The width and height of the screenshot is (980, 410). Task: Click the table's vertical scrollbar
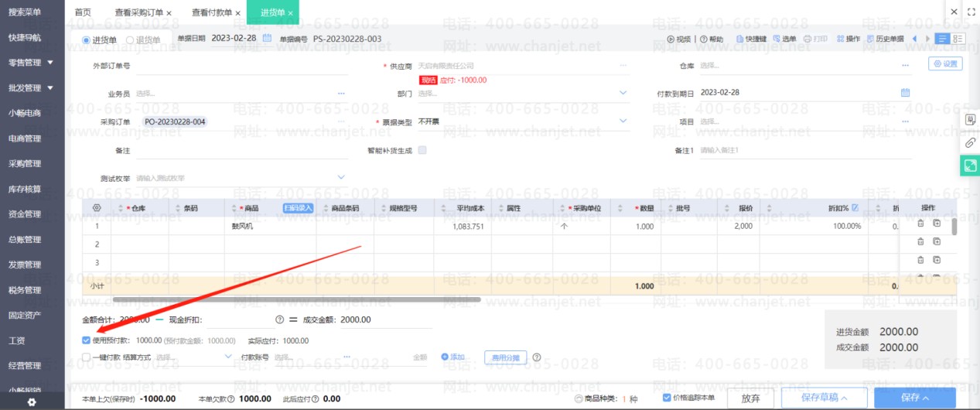[x=954, y=227]
